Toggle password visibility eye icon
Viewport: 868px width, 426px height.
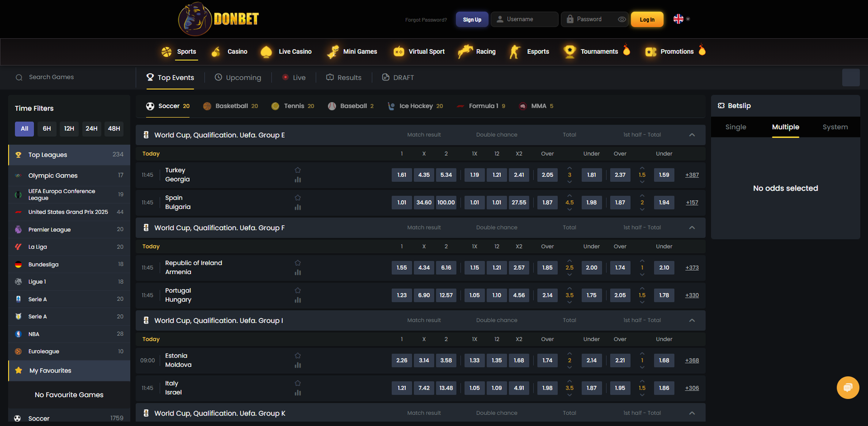622,20
